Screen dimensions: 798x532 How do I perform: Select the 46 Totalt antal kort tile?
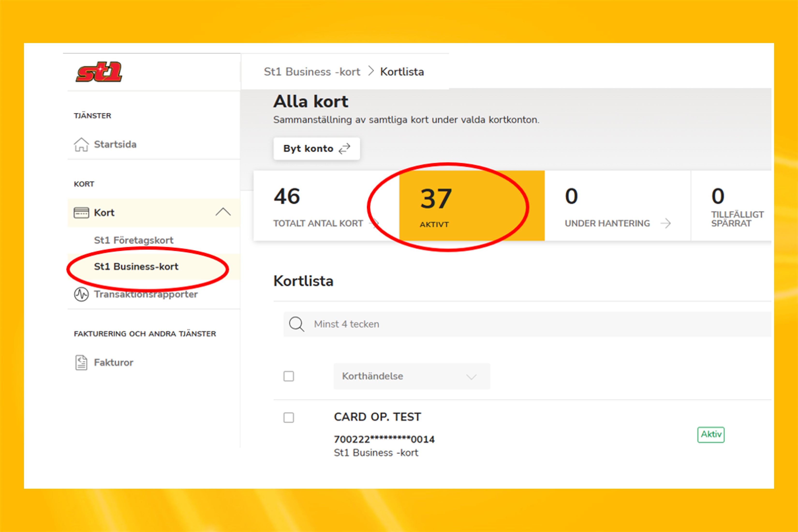[x=326, y=206]
